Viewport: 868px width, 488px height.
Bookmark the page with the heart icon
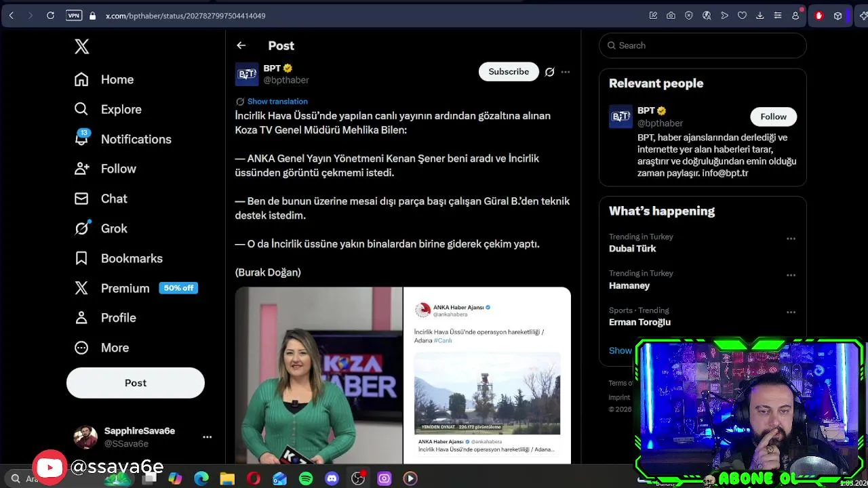pyautogui.click(x=742, y=16)
